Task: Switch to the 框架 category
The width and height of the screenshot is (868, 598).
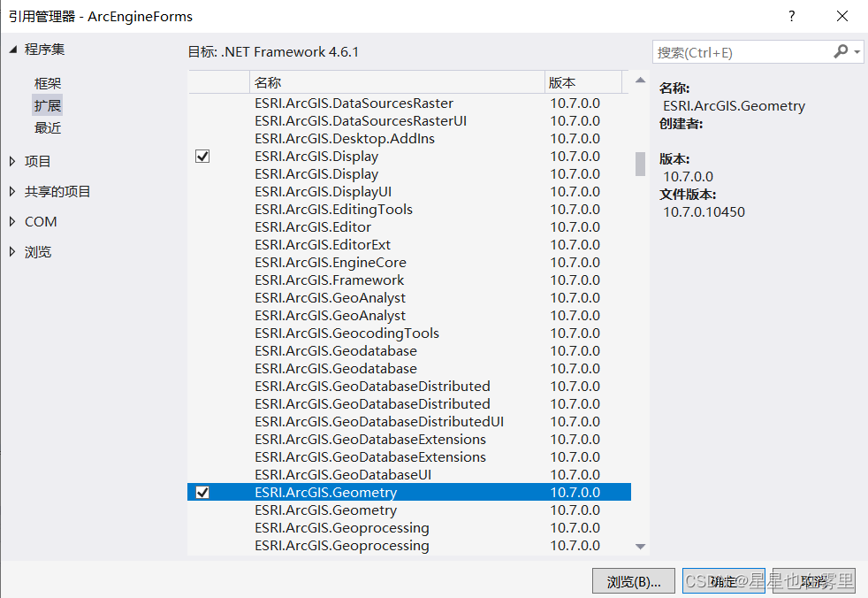Action: (x=47, y=83)
